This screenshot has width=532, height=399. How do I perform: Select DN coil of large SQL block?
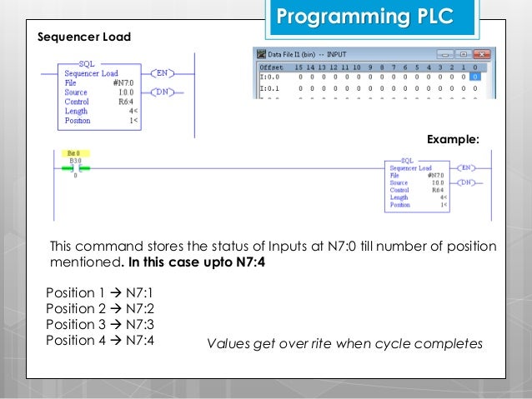coord(162,92)
